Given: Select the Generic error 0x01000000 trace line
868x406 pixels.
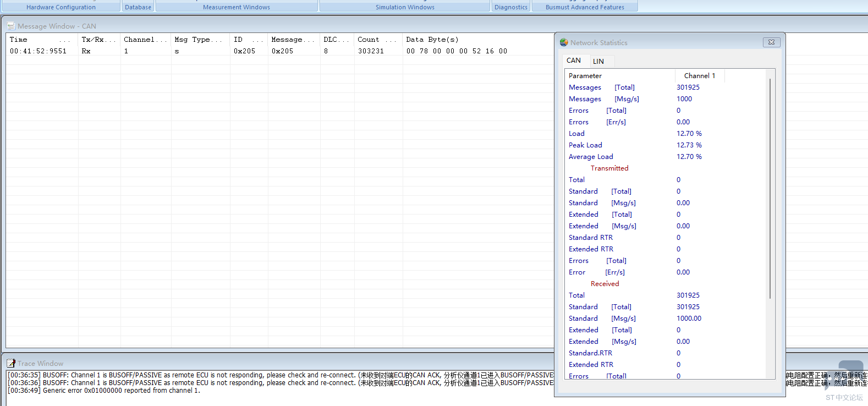Looking at the screenshot, I should [x=104, y=391].
